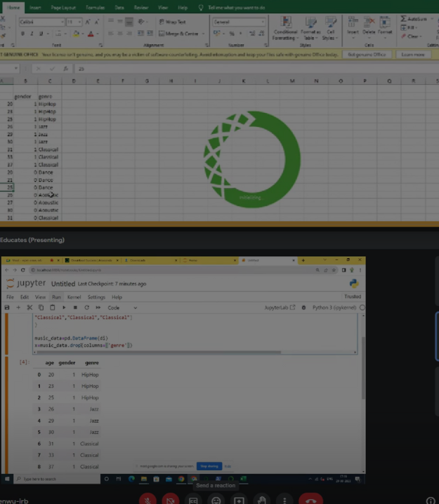Open the Formulas ribbon tab
This screenshot has height=504, width=439.
tap(96, 8)
